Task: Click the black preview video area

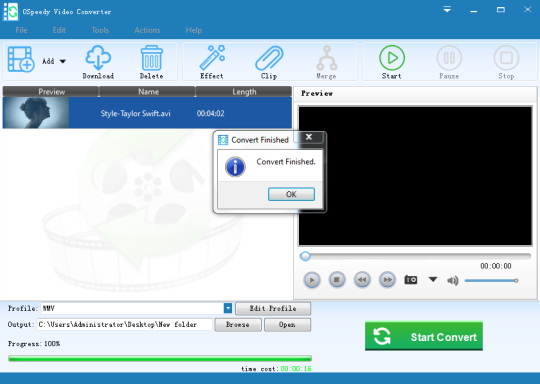Action: pos(415,176)
